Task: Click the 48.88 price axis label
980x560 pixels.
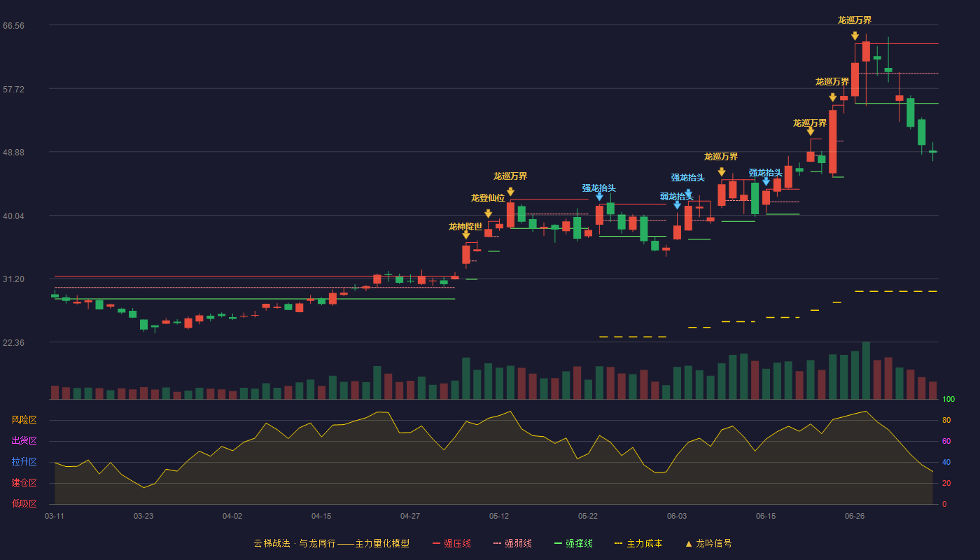Action: 13,152
